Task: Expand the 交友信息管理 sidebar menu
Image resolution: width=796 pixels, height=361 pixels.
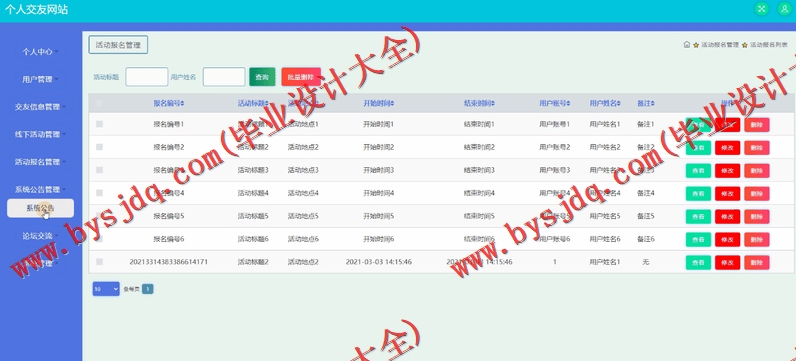Action: [x=41, y=107]
